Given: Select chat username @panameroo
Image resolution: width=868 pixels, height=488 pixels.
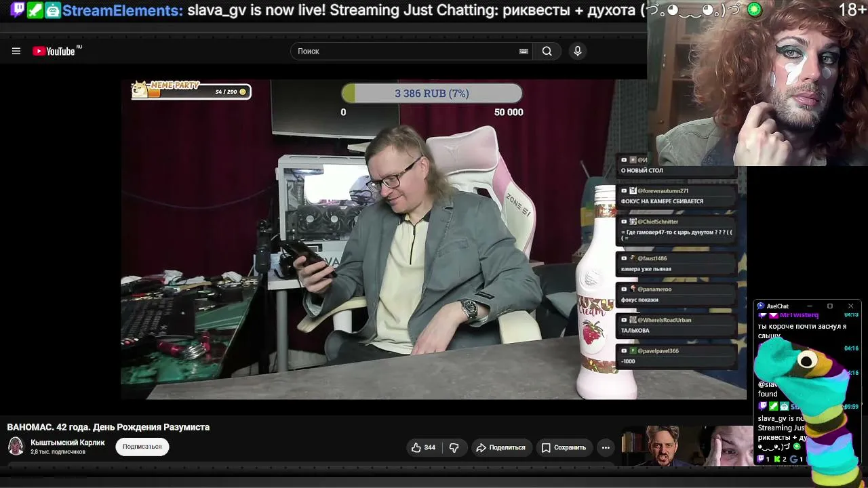Looking at the screenshot, I should (654, 289).
